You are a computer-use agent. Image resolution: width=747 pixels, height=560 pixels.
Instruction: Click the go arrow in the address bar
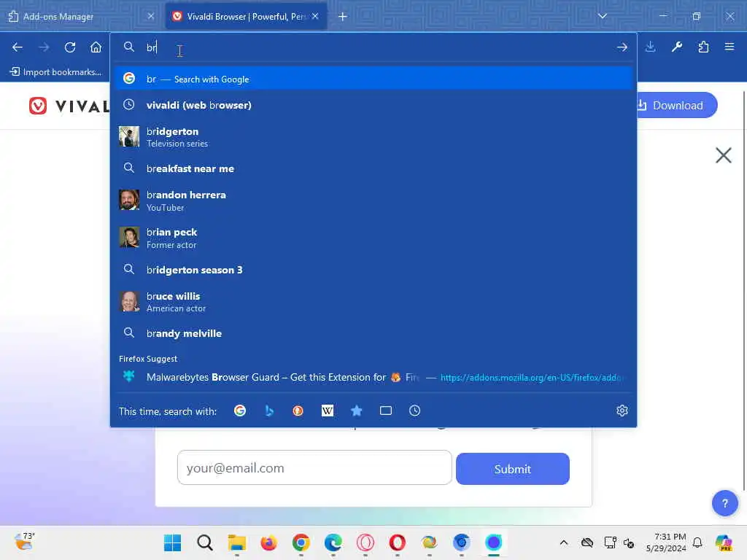coord(622,47)
